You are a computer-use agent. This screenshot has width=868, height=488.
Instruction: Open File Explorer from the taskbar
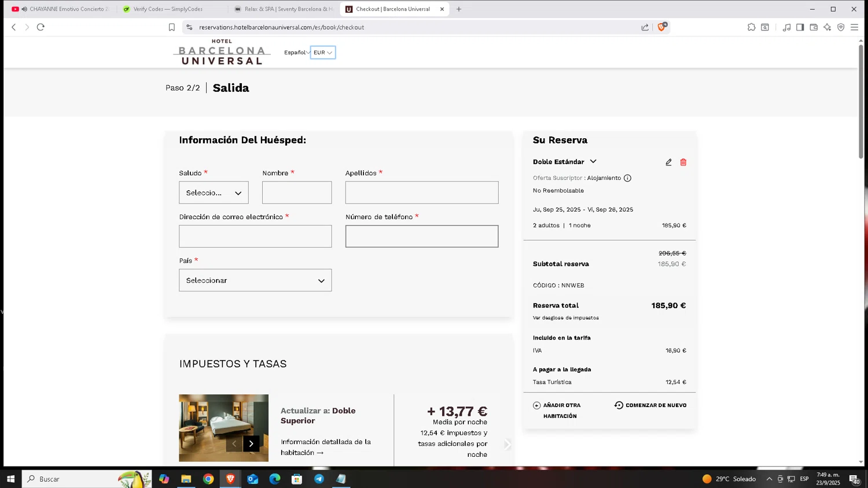point(186,479)
